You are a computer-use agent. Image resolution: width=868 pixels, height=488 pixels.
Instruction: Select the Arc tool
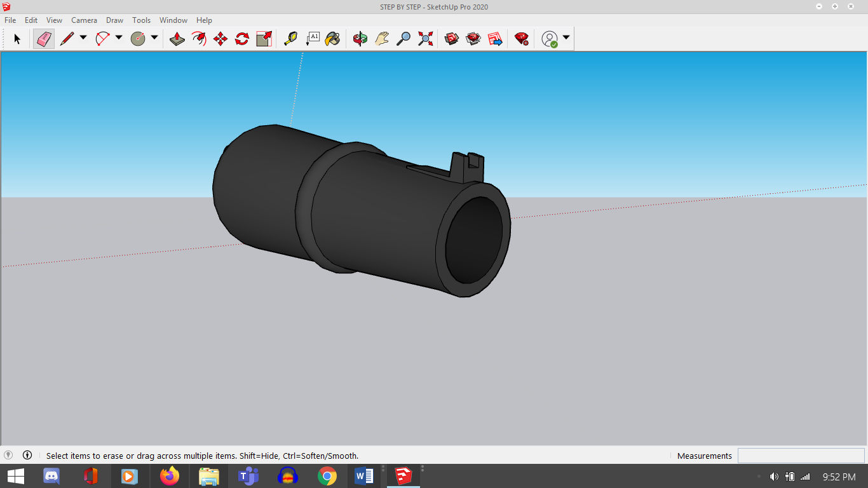point(102,39)
